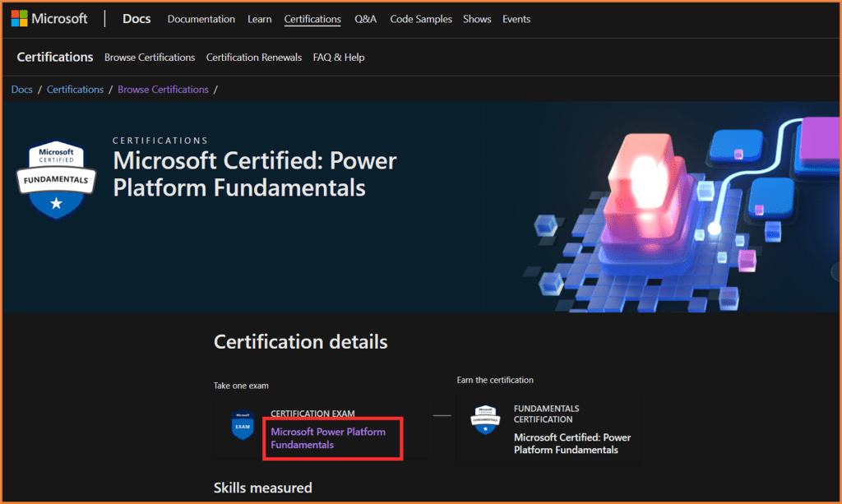
Task: Open the Events page
Action: coord(516,19)
